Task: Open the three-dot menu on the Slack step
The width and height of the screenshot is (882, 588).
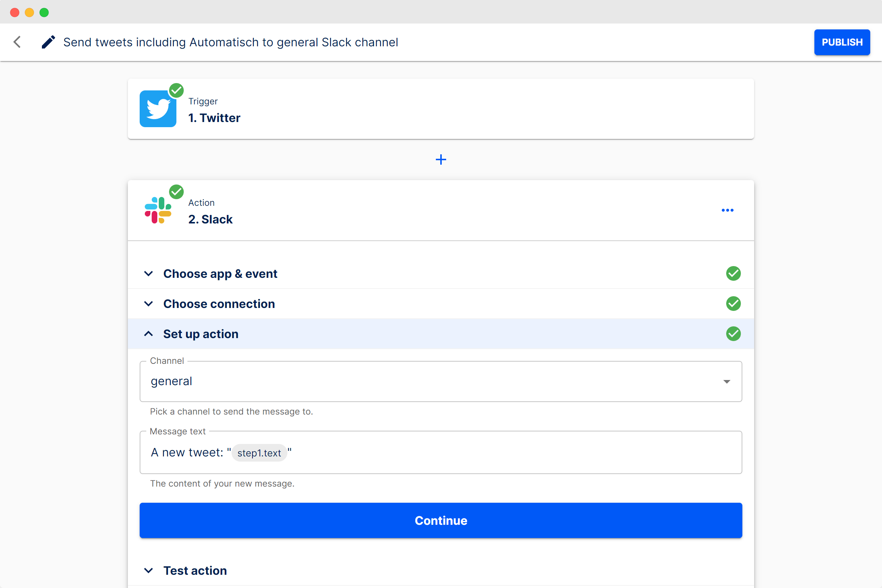Action: 727,210
